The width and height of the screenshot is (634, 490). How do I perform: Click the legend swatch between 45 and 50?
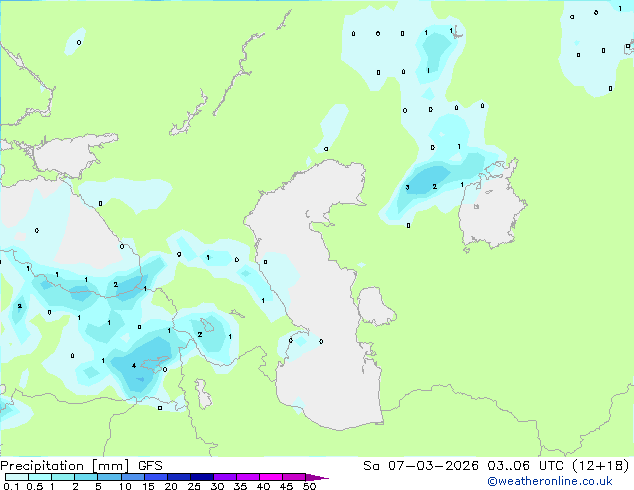294,477
